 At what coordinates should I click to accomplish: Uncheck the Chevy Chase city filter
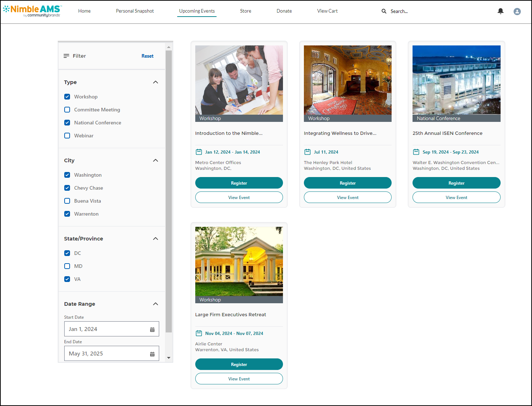(67, 188)
